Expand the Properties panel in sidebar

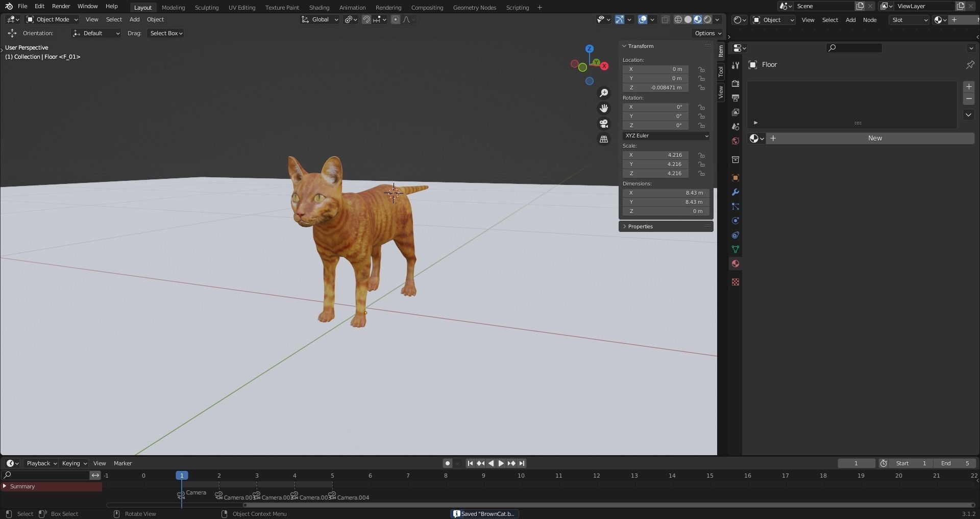click(x=640, y=226)
